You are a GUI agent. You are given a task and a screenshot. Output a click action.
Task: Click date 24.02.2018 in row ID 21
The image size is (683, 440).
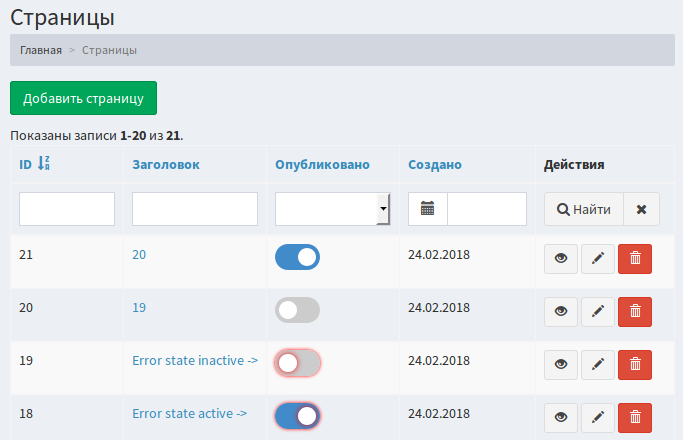tap(439, 254)
